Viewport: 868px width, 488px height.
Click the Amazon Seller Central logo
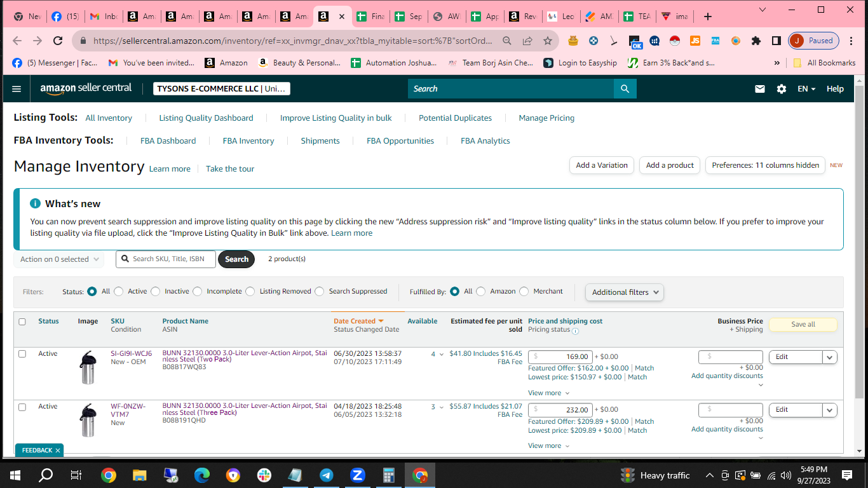pyautogui.click(x=86, y=89)
